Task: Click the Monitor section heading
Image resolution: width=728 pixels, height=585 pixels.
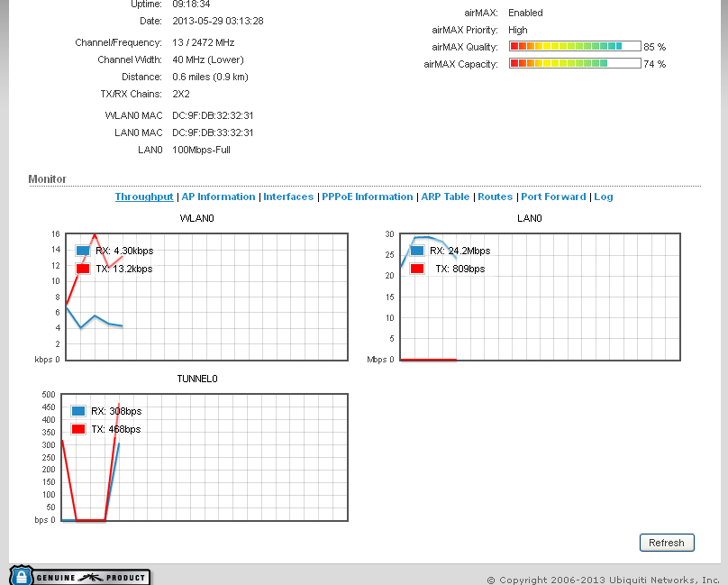Action: point(48,179)
